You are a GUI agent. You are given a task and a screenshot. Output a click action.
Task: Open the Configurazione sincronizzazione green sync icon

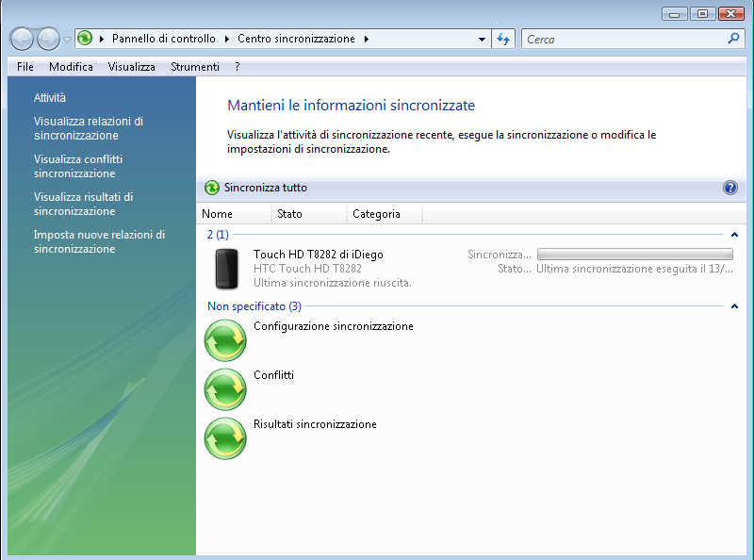225,340
